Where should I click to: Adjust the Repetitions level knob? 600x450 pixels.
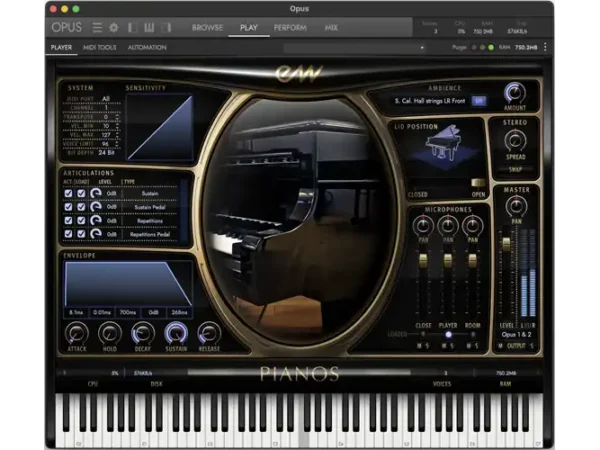pyautogui.click(x=95, y=220)
